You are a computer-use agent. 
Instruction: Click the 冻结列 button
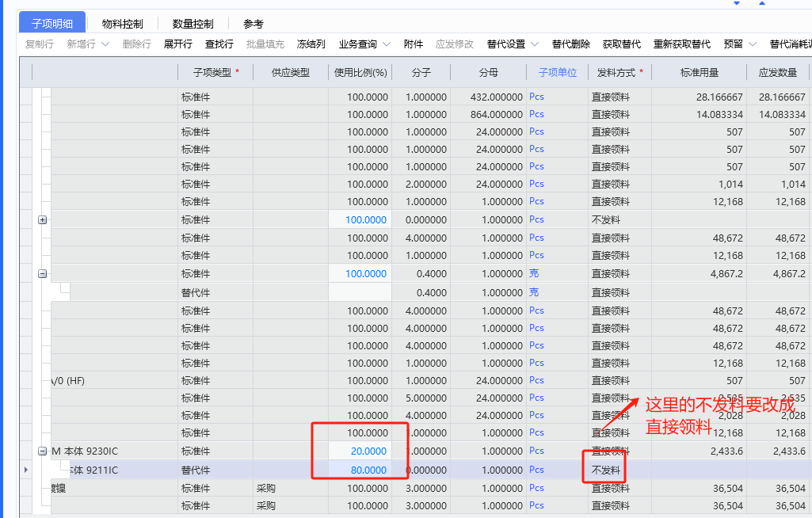pos(311,44)
